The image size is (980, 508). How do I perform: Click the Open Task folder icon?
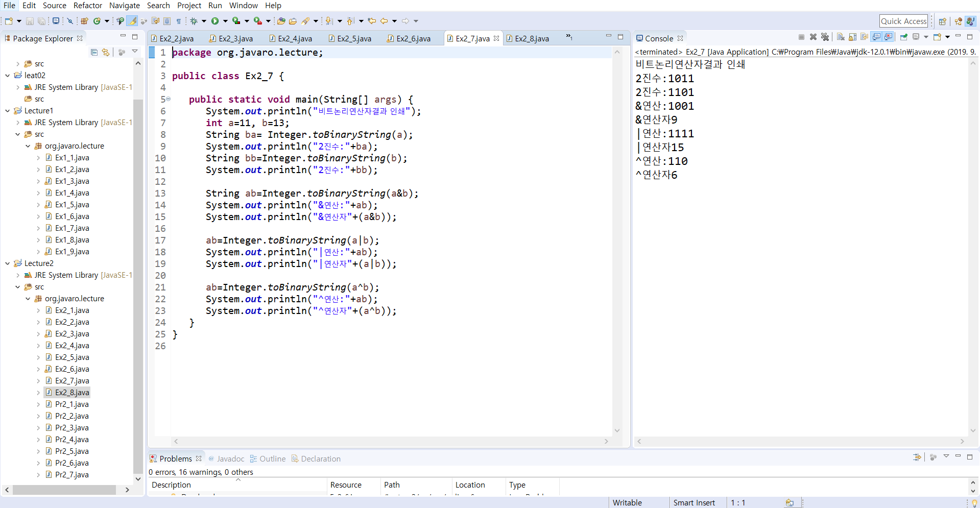[x=293, y=21]
